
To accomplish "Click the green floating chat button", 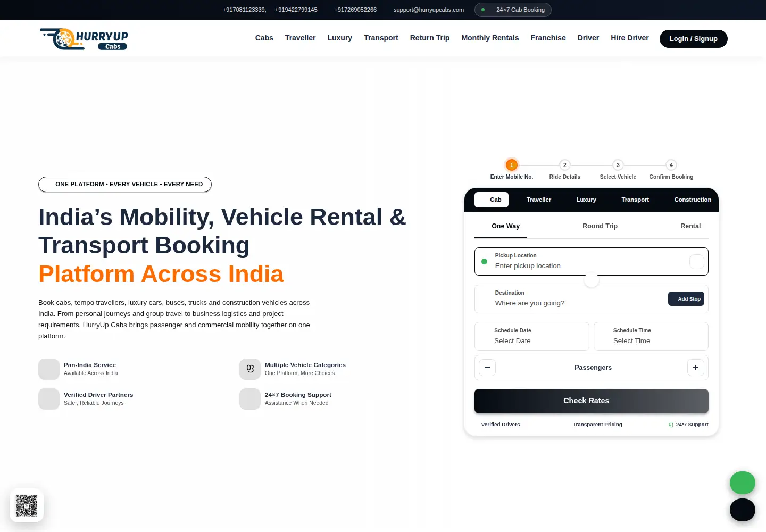I will point(743,483).
